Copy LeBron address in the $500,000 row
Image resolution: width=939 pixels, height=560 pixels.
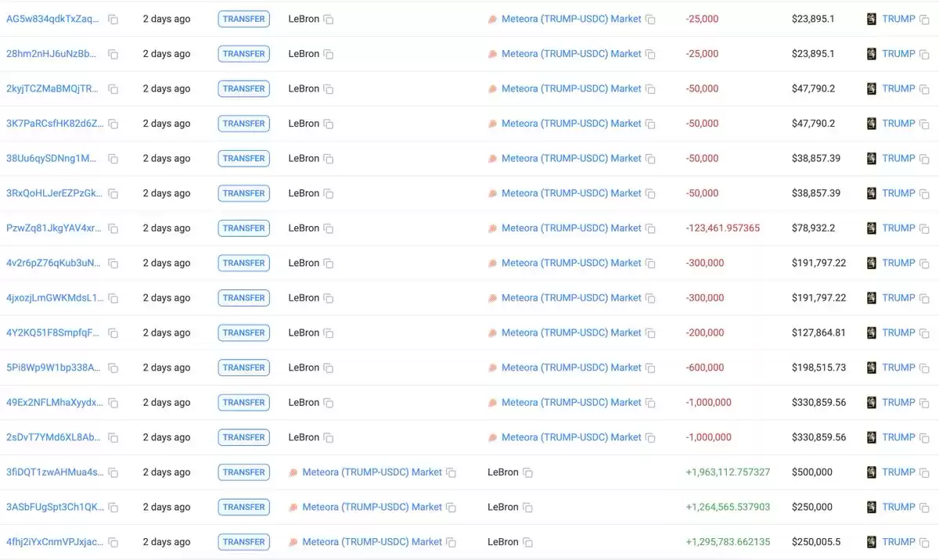(528, 472)
